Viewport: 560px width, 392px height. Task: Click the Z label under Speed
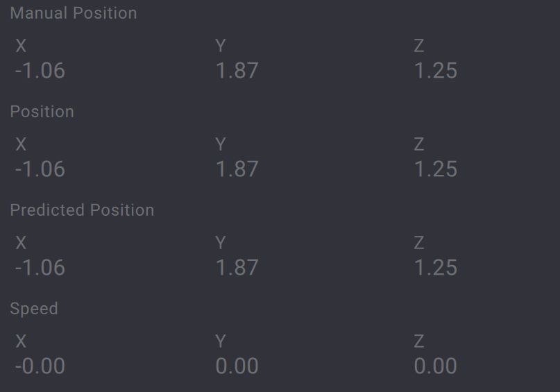[x=418, y=341]
